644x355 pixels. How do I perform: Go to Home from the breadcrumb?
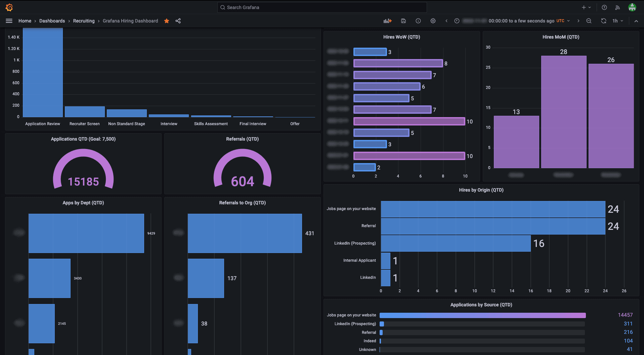[x=25, y=21]
